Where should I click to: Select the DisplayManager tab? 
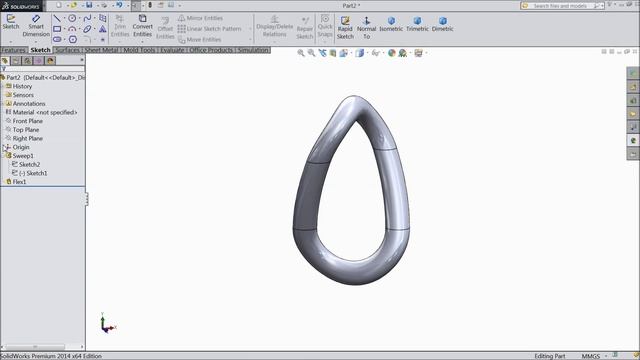[x=50, y=61]
